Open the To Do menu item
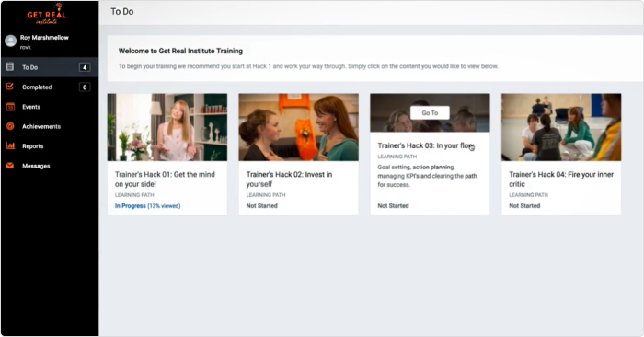 [x=50, y=67]
